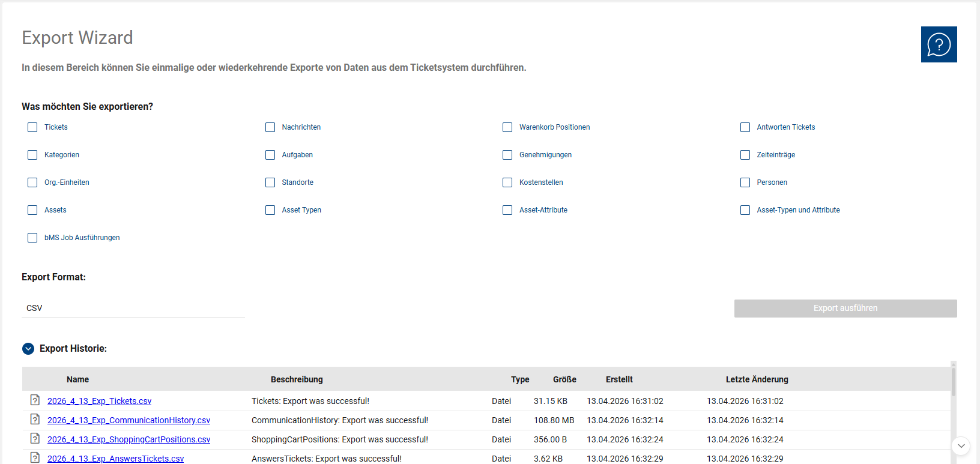Screen dimensions: 980x464
Task: Click file icon for Exp_Tickets.csv
Action: 35,400
